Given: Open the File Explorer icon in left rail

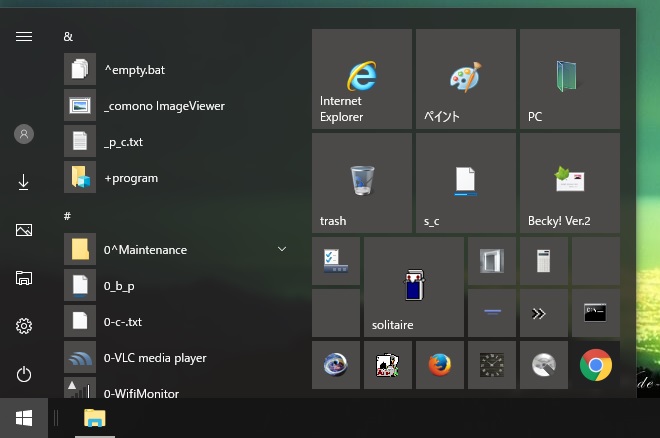Looking at the screenshot, I should click(24, 278).
